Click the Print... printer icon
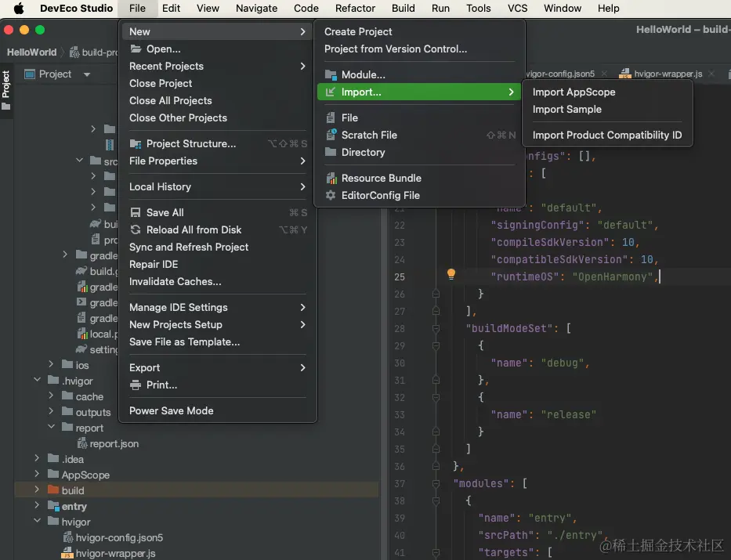Screen dimensions: 731x560 coord(136,385)
